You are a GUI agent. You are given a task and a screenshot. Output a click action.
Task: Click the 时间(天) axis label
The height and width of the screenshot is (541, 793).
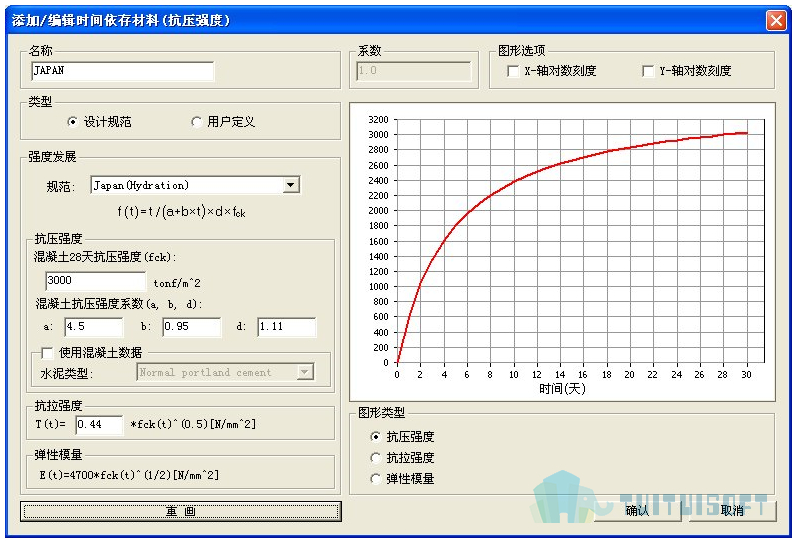coord(562,388)
